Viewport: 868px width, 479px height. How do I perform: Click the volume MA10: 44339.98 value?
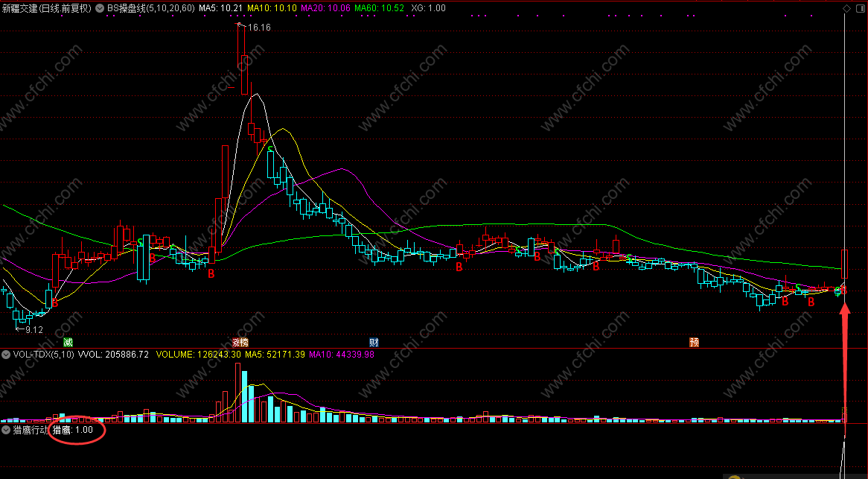[342, 355]
